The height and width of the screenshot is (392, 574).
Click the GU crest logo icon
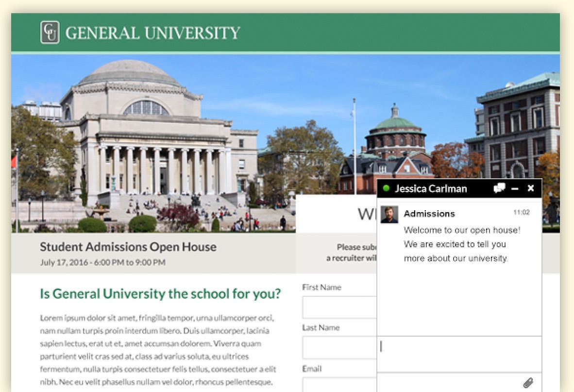(x=50, y=33)
